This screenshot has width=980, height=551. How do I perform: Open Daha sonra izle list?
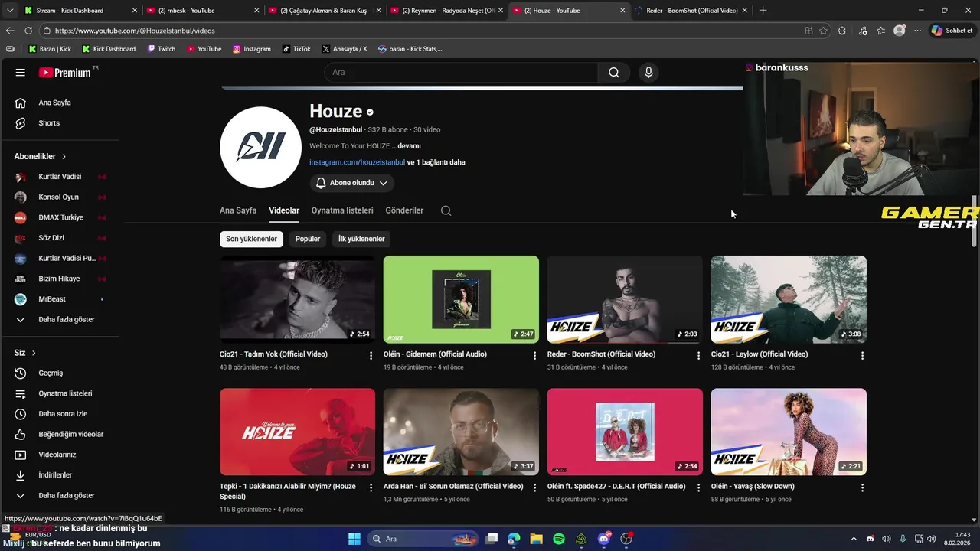pos(61,414)
